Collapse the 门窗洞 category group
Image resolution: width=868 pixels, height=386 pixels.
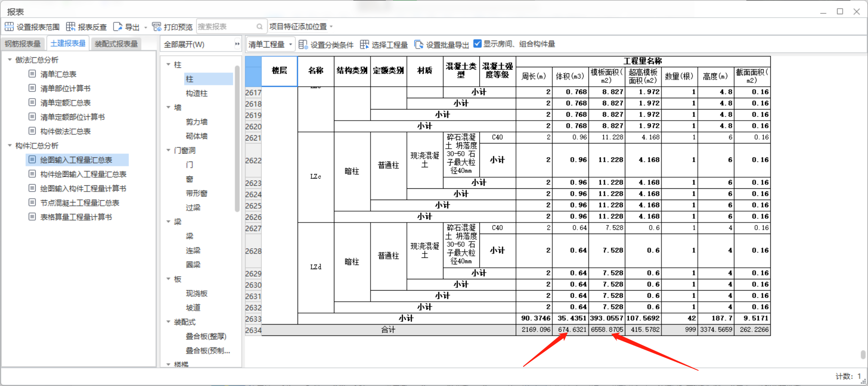click(x=168, y=150)
